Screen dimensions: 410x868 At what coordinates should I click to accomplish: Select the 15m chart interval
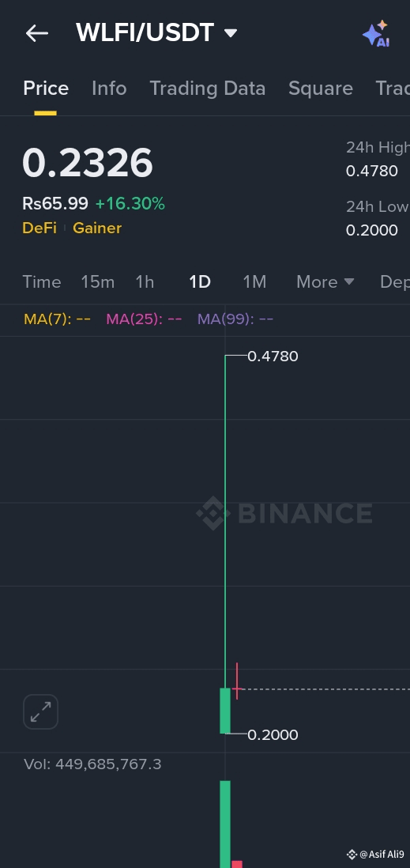97,281
